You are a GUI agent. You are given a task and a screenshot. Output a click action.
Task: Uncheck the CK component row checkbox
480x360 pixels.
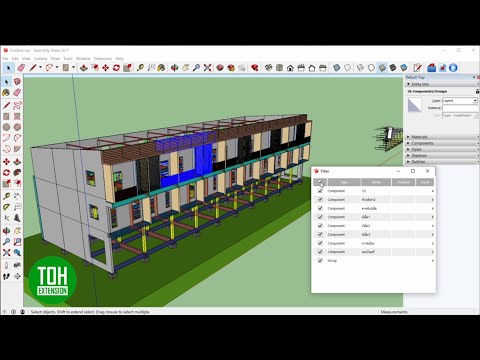click(320, 191)
